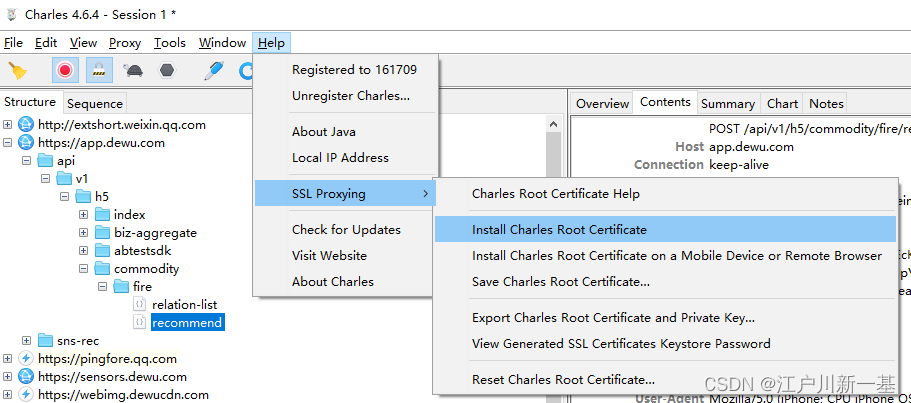
Task: Toggle the red Record button
Action: click(64, 71)
